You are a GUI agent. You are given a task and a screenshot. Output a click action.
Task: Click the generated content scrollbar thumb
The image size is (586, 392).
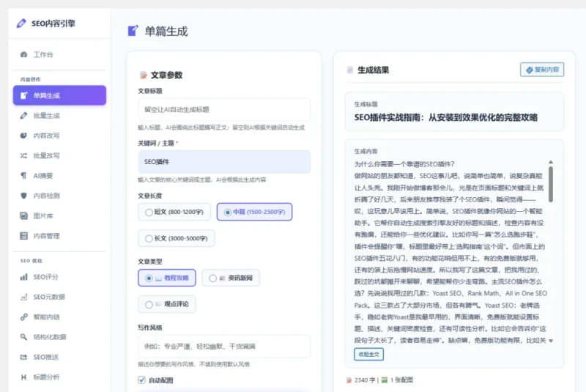(551, 184)
